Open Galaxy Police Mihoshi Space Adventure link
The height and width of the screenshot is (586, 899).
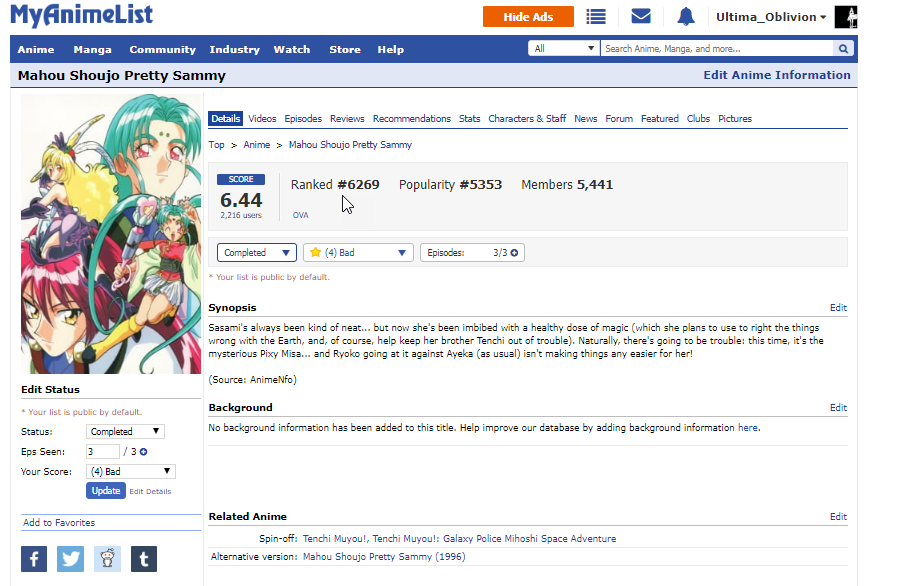(494, 538)
